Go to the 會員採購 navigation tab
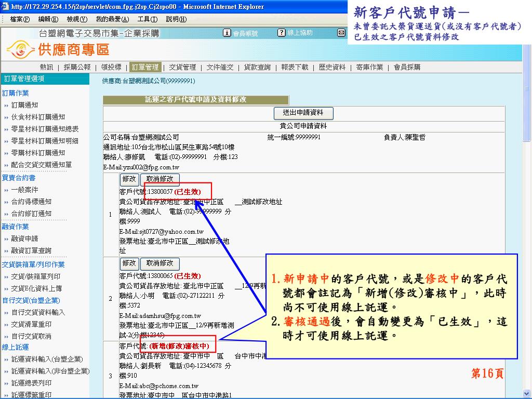 click(407, 67)
